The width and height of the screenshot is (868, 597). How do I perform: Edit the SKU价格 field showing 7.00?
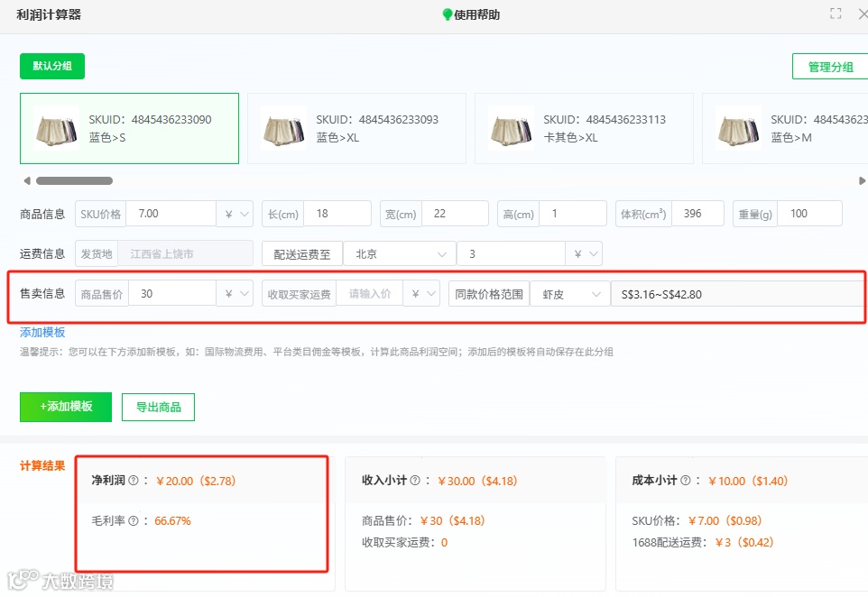tap(171, 214)
